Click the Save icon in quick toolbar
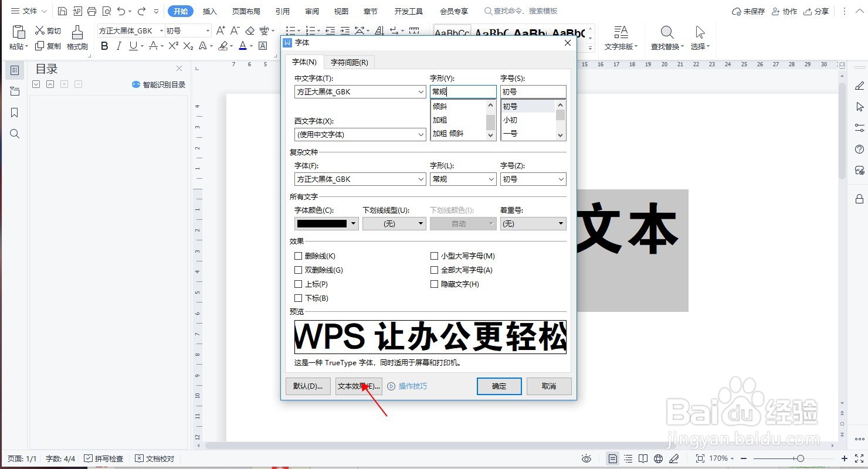Image resolution: width=868 pixels, height=469 pixels. [62, 11]
